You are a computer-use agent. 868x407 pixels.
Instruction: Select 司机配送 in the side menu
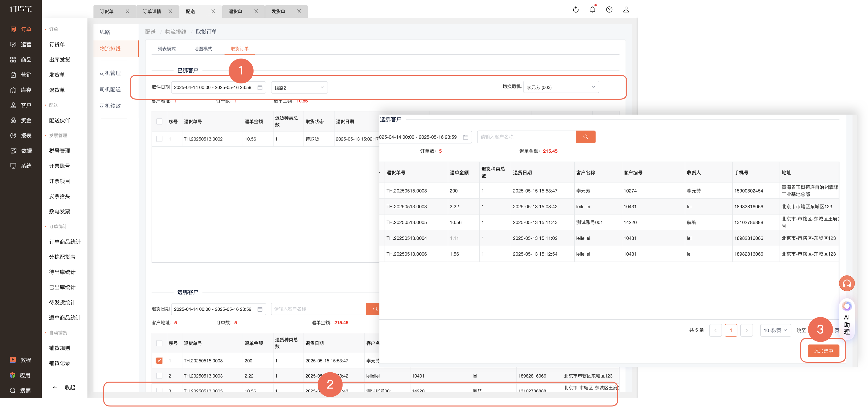110,89
